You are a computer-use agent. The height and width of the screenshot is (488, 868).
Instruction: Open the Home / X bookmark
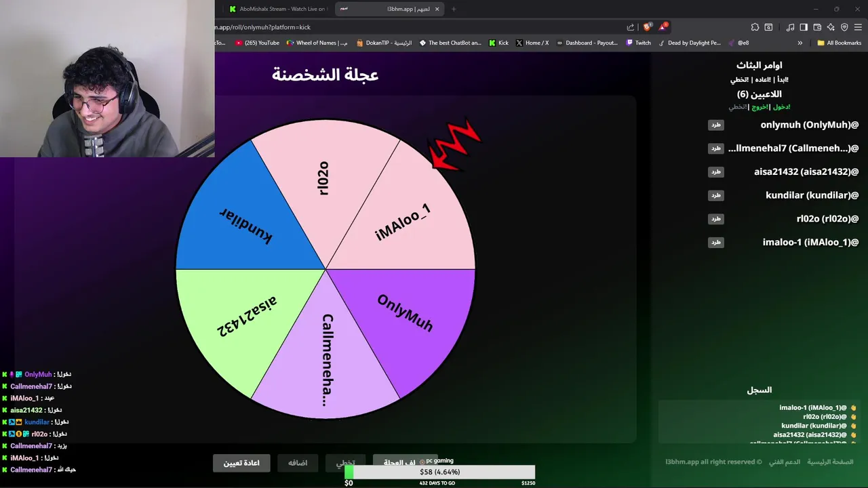coord(532,43)
